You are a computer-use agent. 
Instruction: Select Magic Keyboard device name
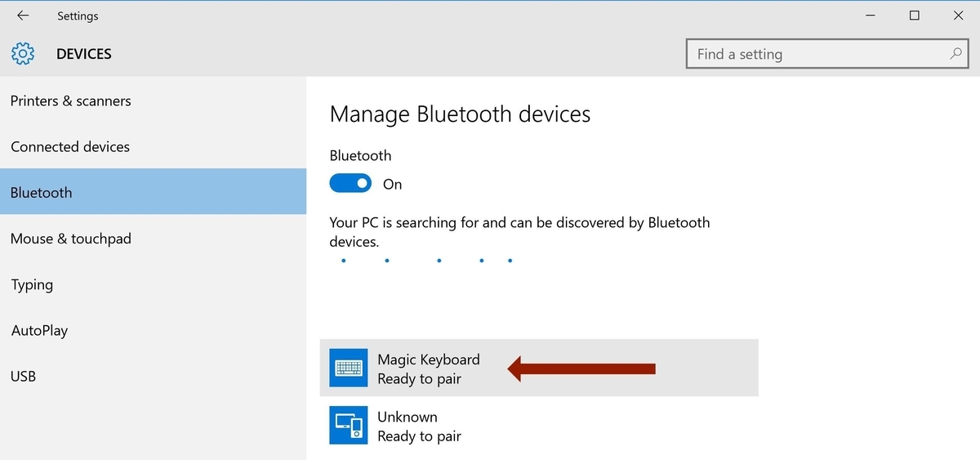click(x=429, y=360)
